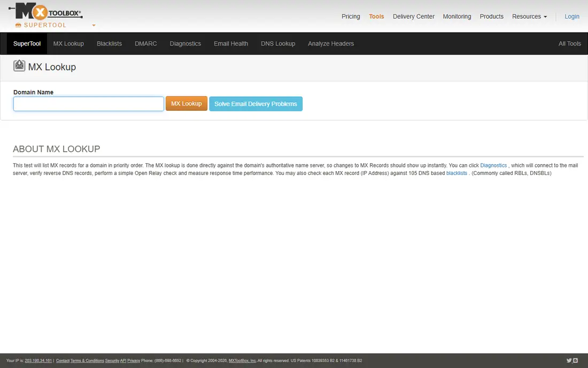Screen dimensions: 588x368
Task: Switch to the Email Health tab
Action: click(x=231, y=43)
